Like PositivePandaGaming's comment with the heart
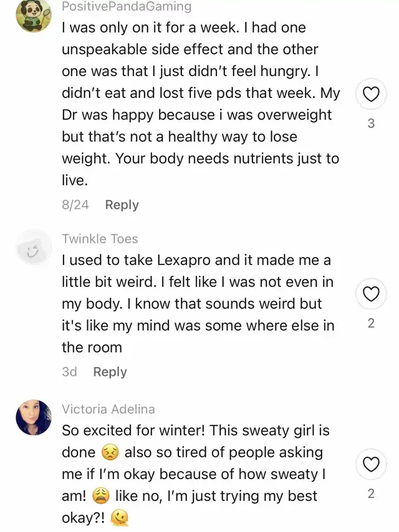 click(x=371, y=95)
